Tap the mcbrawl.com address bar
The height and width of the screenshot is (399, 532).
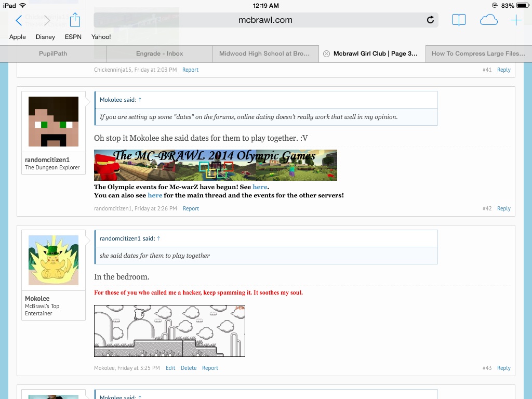coord(265,20)
